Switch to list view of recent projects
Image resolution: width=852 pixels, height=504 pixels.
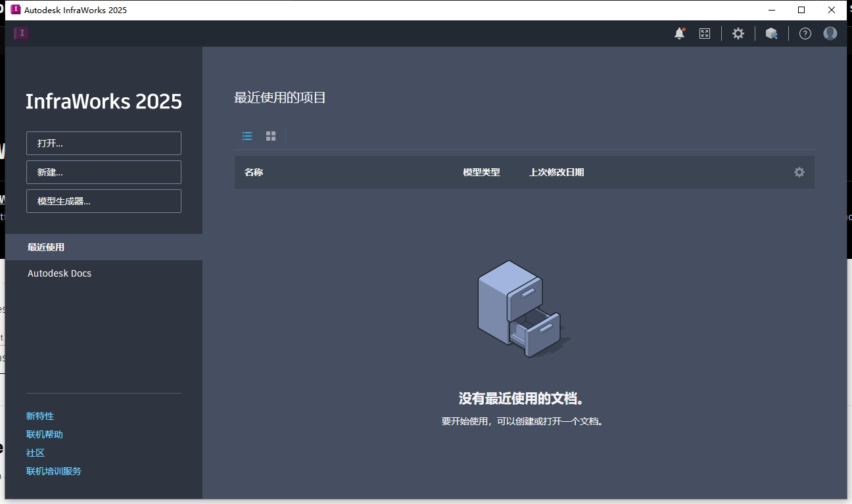point(247,136)
